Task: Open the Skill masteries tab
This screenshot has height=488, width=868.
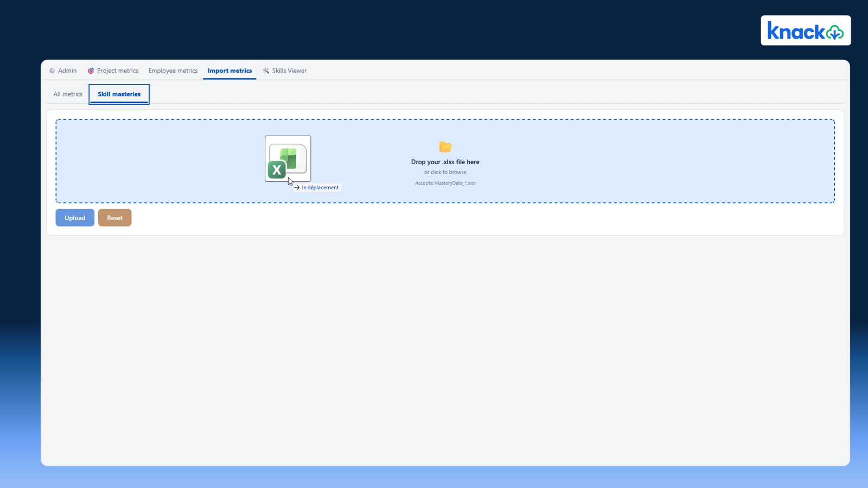Action: [x=119, y=94]
